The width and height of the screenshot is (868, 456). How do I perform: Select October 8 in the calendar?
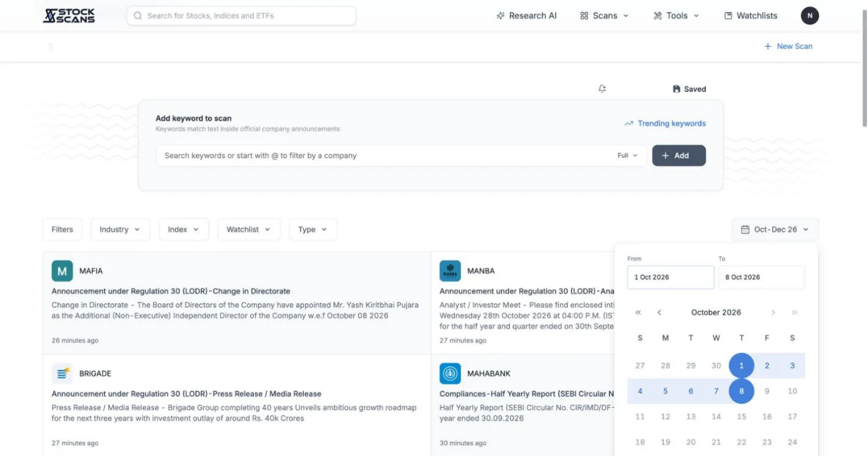click(741, 391)
